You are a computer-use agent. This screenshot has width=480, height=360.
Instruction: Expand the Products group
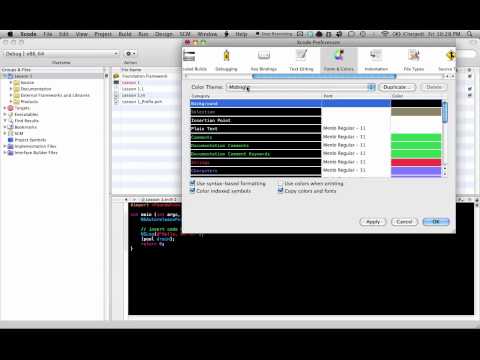click(11, 102)
